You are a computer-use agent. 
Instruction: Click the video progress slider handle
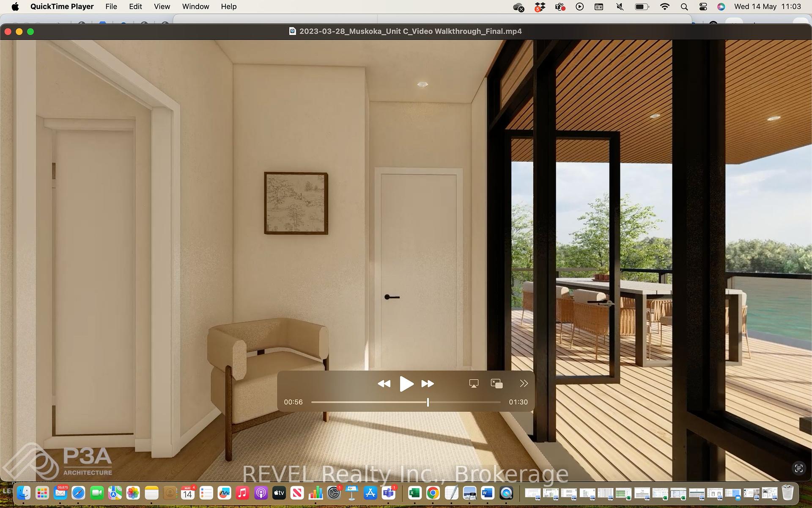click(428, 402)
